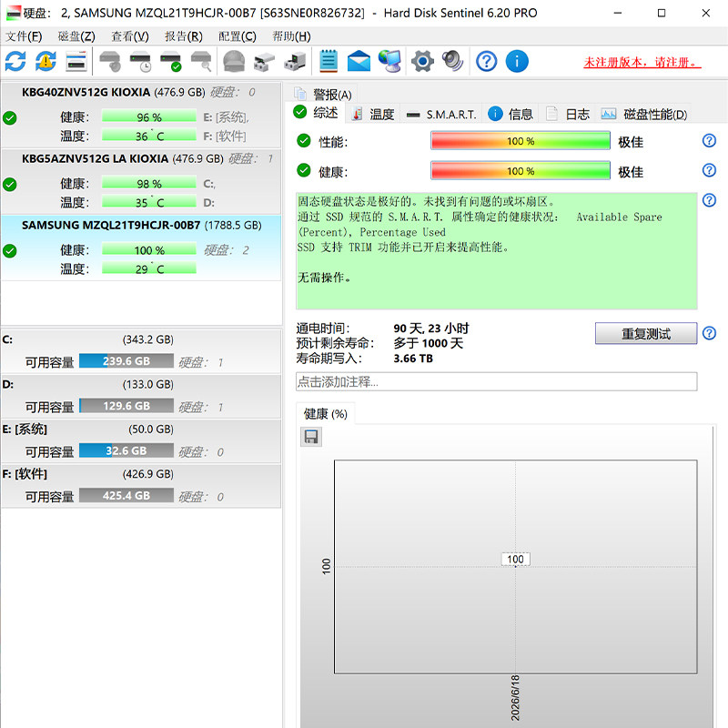Click the blue envelope email icon
This screenshot has width=728, height=728.
tap(359, 61)
